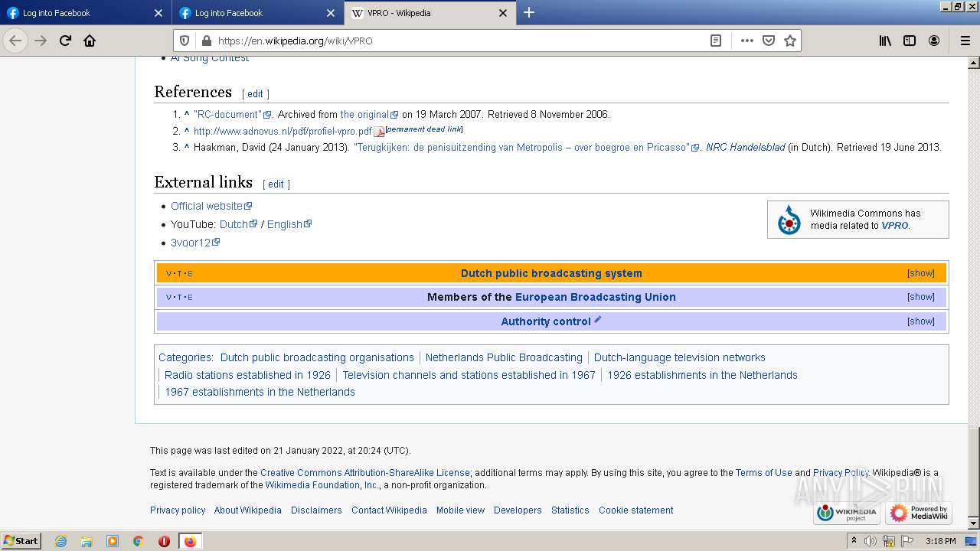Show sidebars icon
This screenshot has width=980, height=551.
(910, 41)
